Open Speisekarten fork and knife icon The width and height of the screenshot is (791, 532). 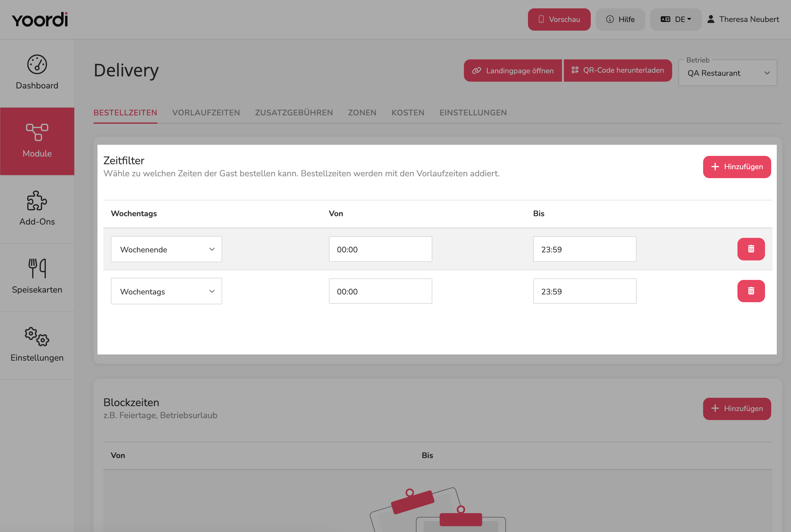37,268
